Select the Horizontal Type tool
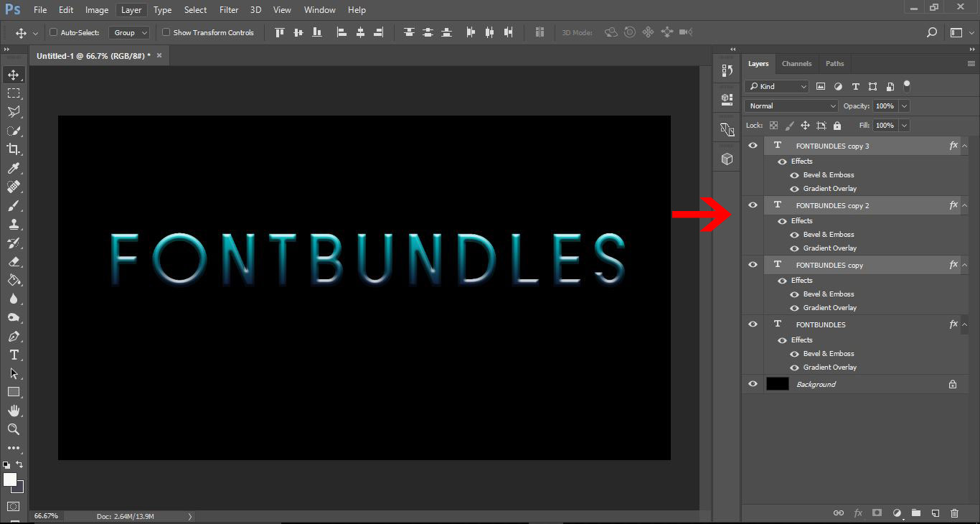This screenshot has height=524, width=980. [x=14, y=355]
